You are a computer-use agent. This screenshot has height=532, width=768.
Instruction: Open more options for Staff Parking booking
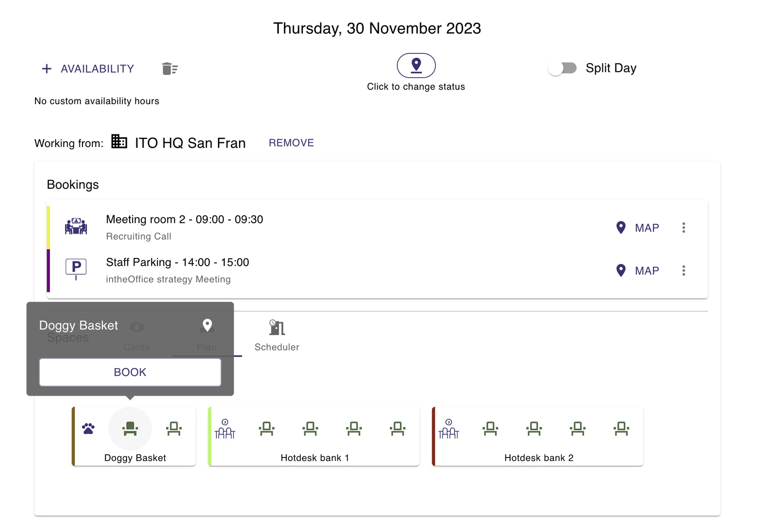pos(684,271)
